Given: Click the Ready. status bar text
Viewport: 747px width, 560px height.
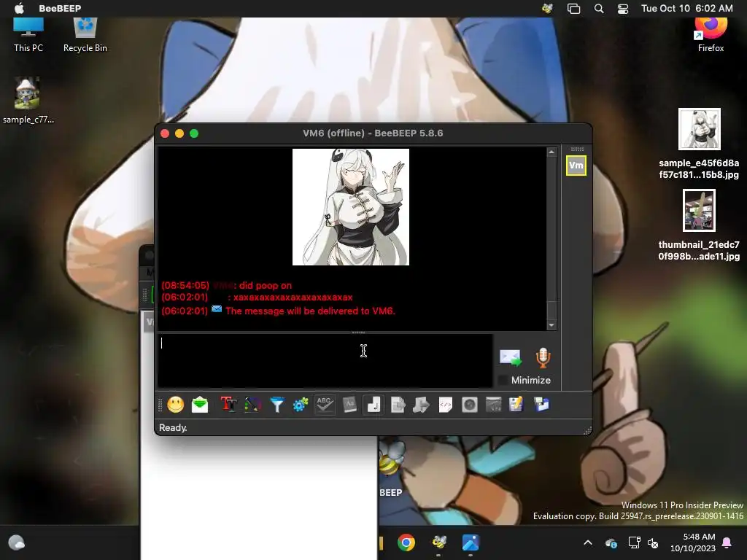Looking at the screenshot, I should point(173,427).
